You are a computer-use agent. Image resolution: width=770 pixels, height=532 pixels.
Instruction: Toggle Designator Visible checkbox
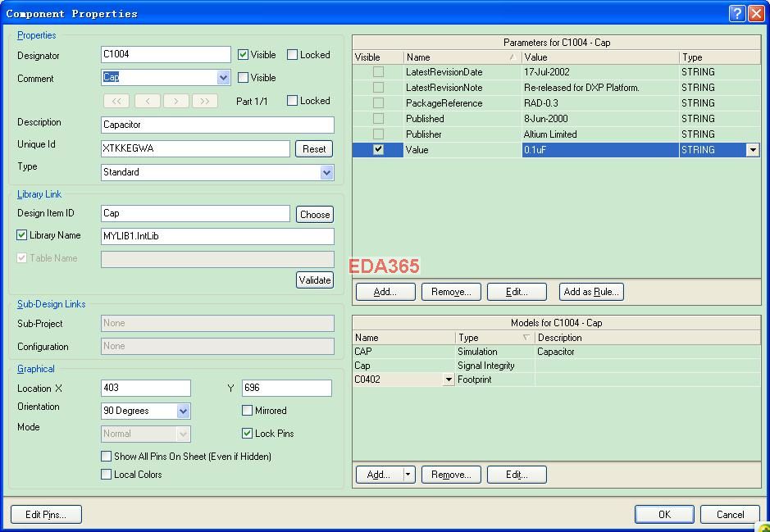pyautogui.click(x=244, y=55)
